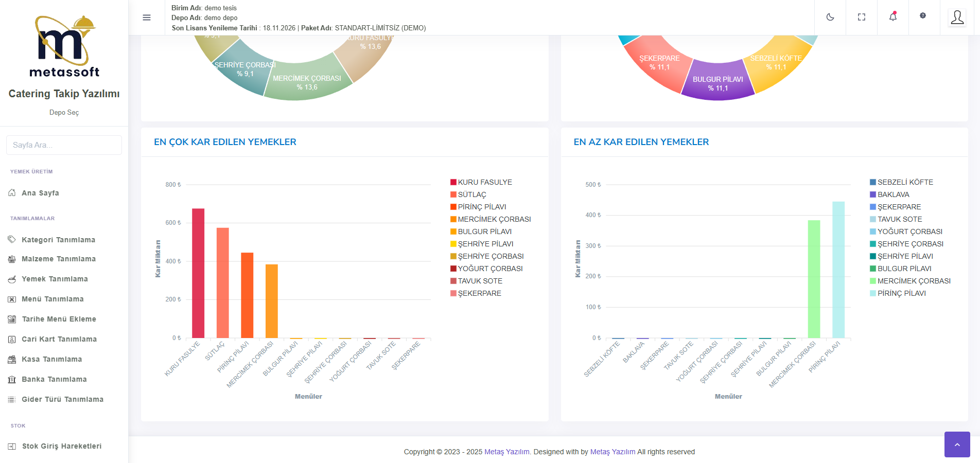The image size is (980, 463).
Task: Toggle PİRİNÇ PİLAVI legend in least-profit chart
Action: pos(901,293)
